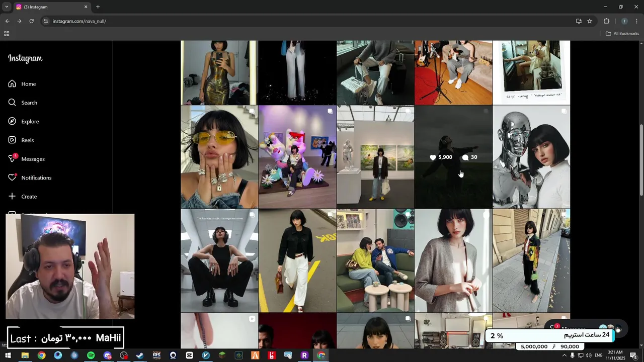Open the black jacket white pants post

297,260
